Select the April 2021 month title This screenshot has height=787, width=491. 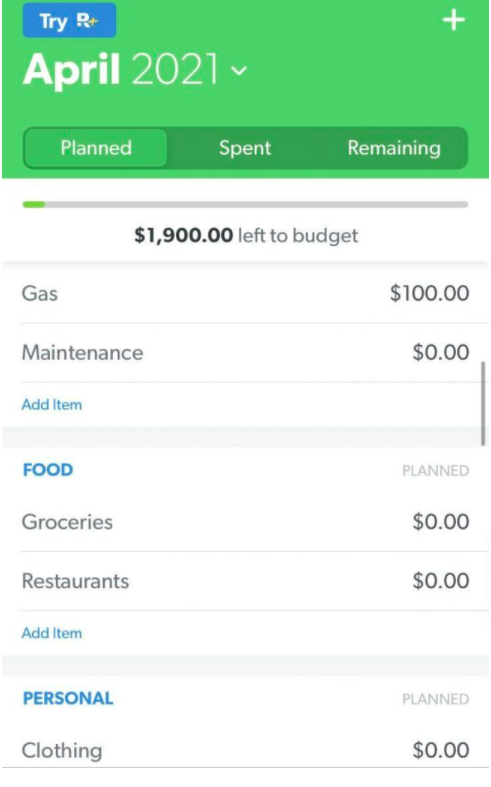(x=121, y=69)
